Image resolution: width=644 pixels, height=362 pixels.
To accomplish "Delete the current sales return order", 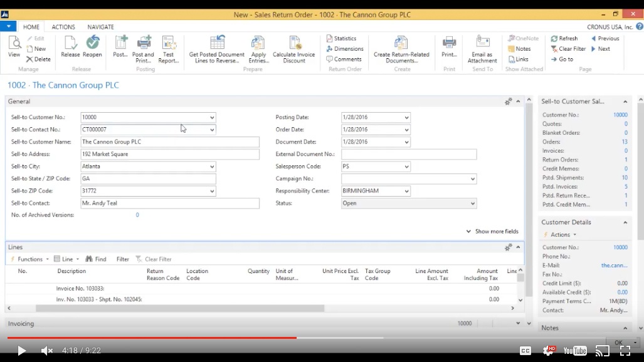I will pyautogui.click(x=38, y=59).
